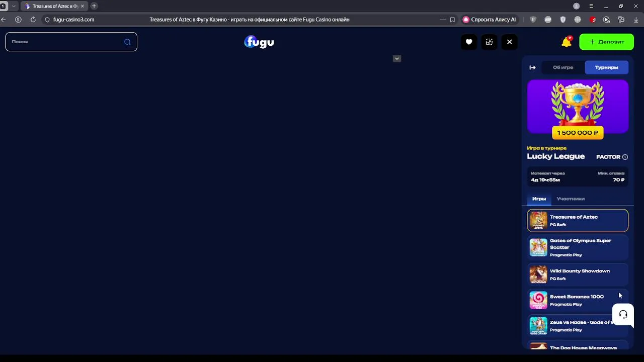The image size is (644, 362).
Task: Click Wild Bounty Showdown thumbnail
Action: [x=538, y=275]
